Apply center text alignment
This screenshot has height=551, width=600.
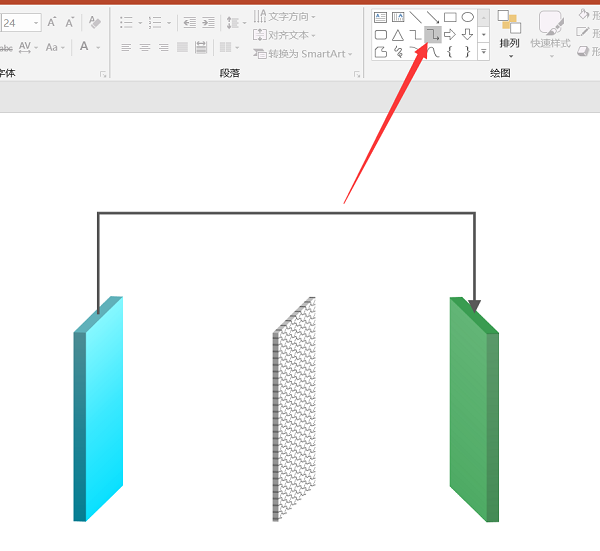point(145,47)
